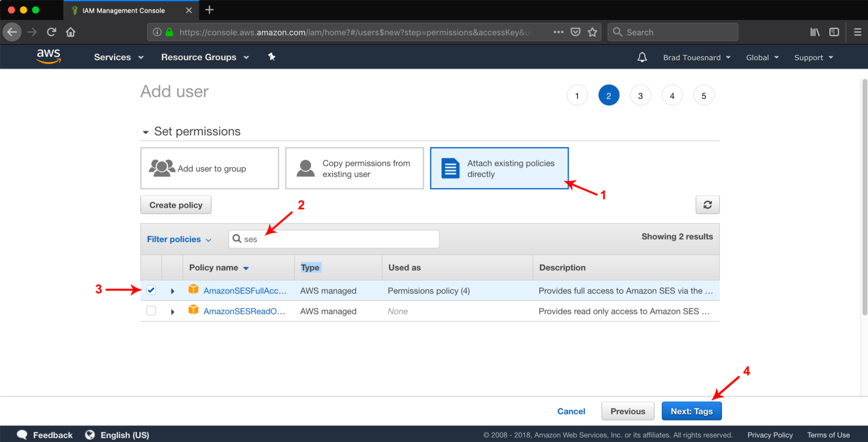Select the IAM Management Console tab

[131, 10]
